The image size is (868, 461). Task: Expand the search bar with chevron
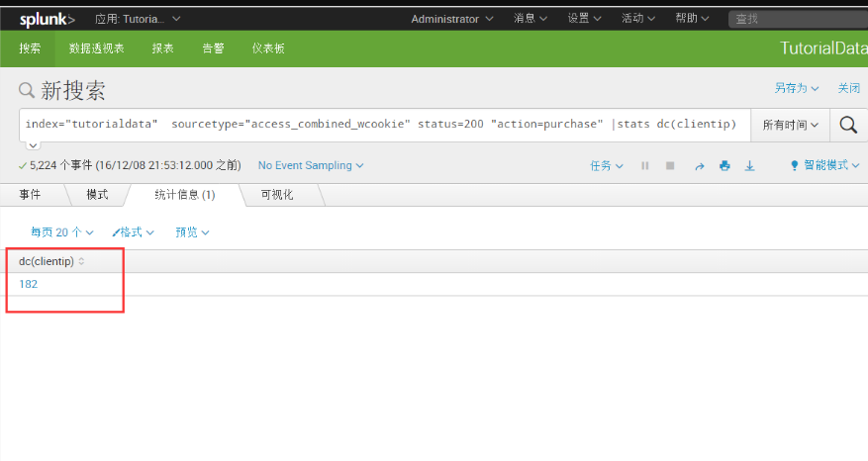(34, 145)
